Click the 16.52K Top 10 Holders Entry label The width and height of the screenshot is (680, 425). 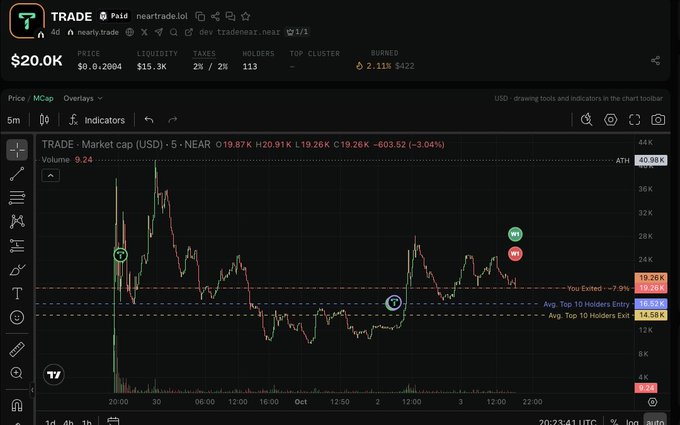click(x=651, y=304)
